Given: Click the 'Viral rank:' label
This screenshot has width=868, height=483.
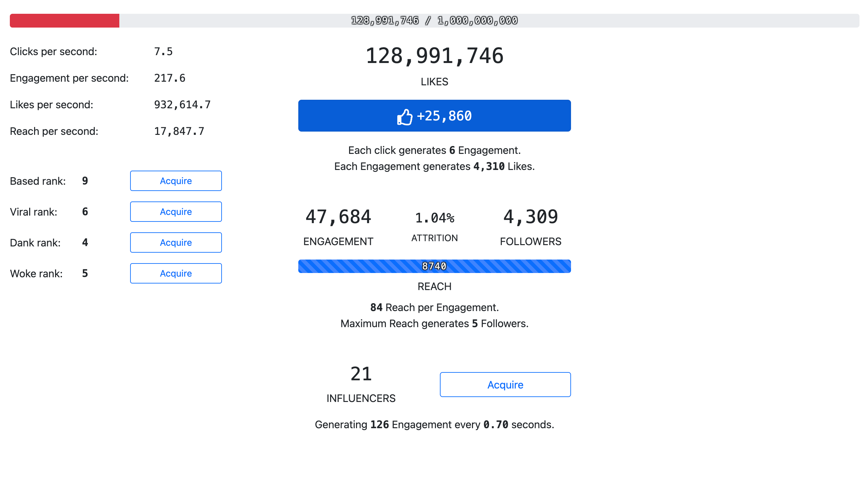Looking at the screenshot, I should [34, 212].
